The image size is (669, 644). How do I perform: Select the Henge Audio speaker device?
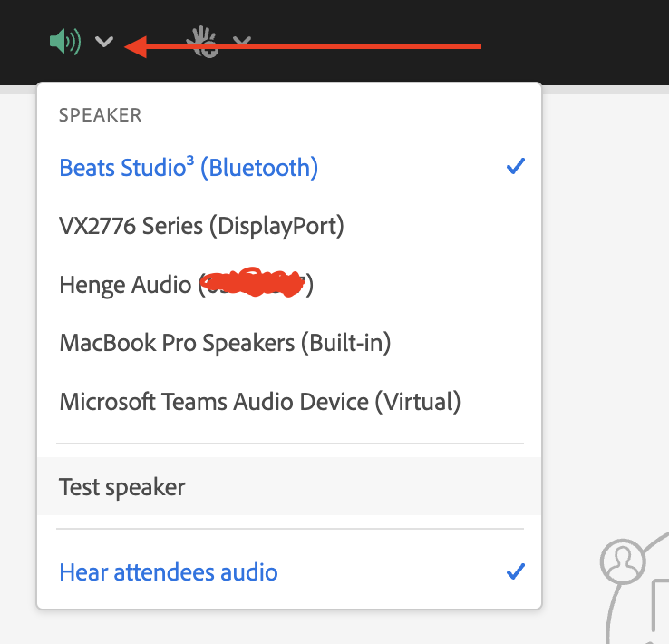(289, 284)
